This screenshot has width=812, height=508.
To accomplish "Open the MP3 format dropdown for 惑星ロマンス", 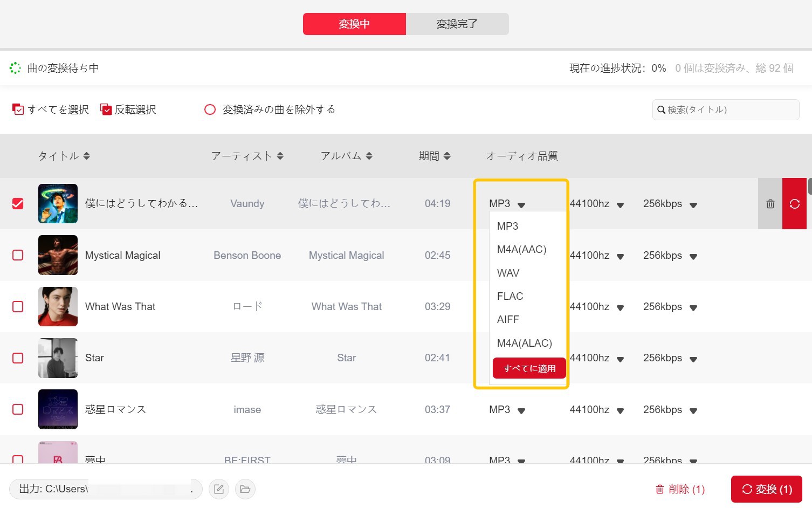I will tap(521, 410).
